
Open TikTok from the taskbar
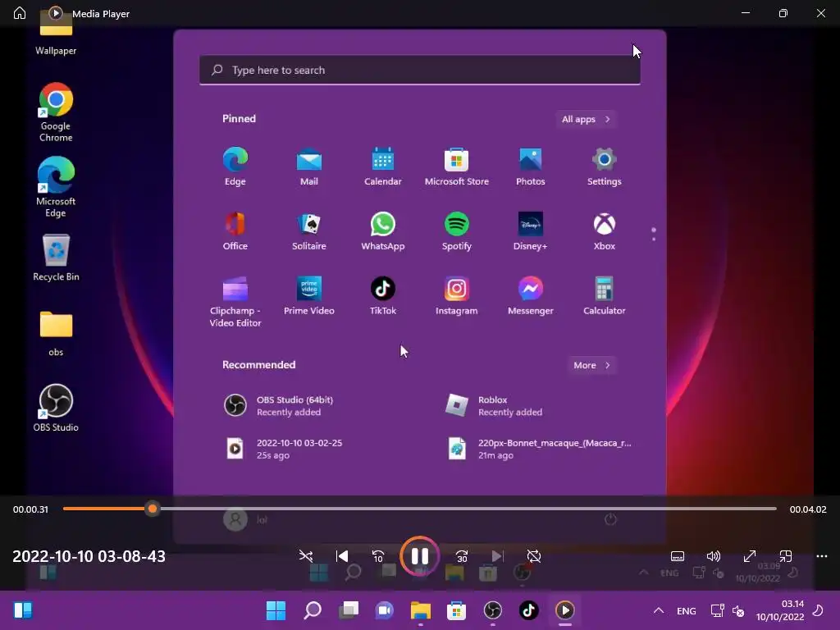(529, 610)
